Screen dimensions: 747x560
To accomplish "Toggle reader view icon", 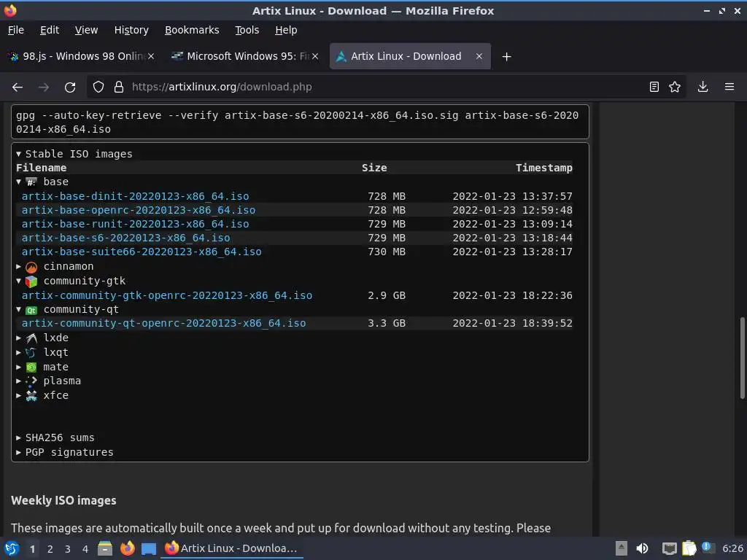I will click(654, 87).
